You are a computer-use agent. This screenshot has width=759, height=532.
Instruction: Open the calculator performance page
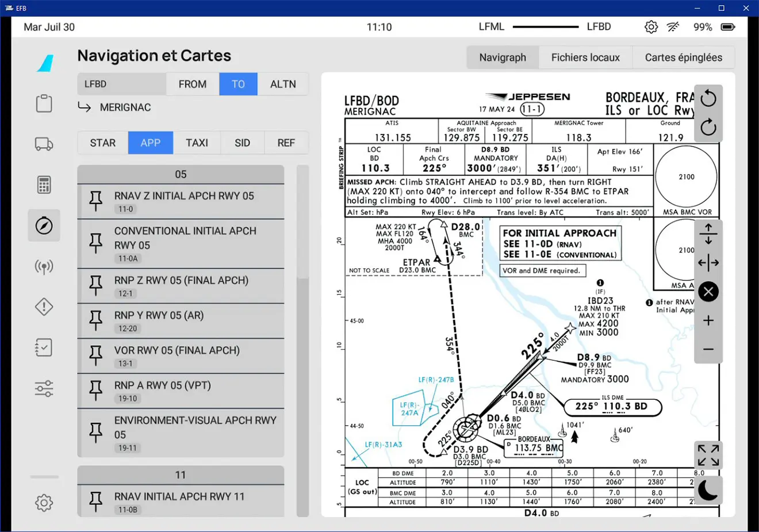tap(44, 185)
